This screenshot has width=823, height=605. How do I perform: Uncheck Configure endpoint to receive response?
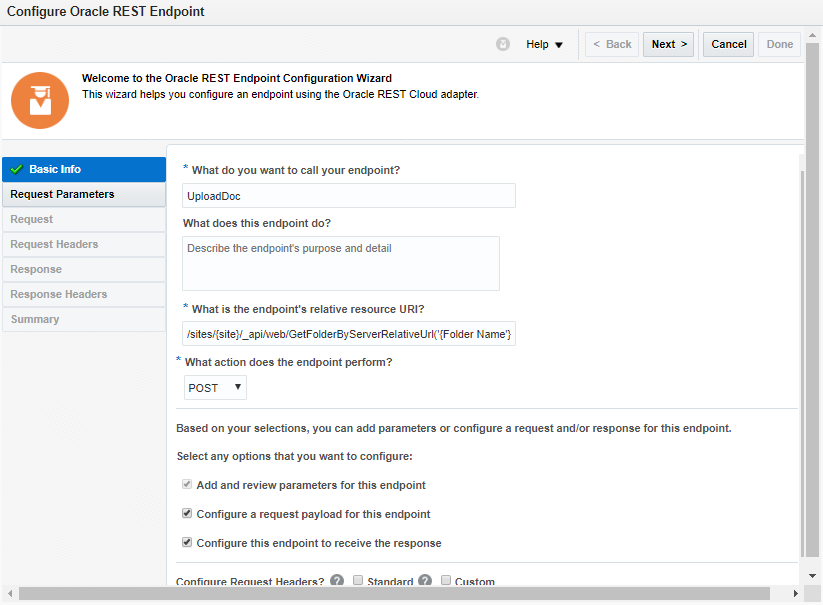tap(187, 543)
